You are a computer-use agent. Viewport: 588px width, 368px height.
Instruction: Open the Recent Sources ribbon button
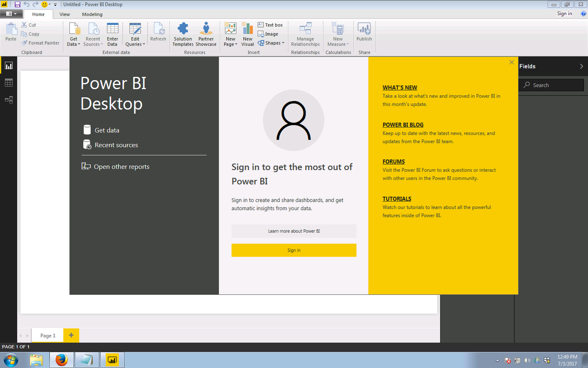[x=93, y=34]
